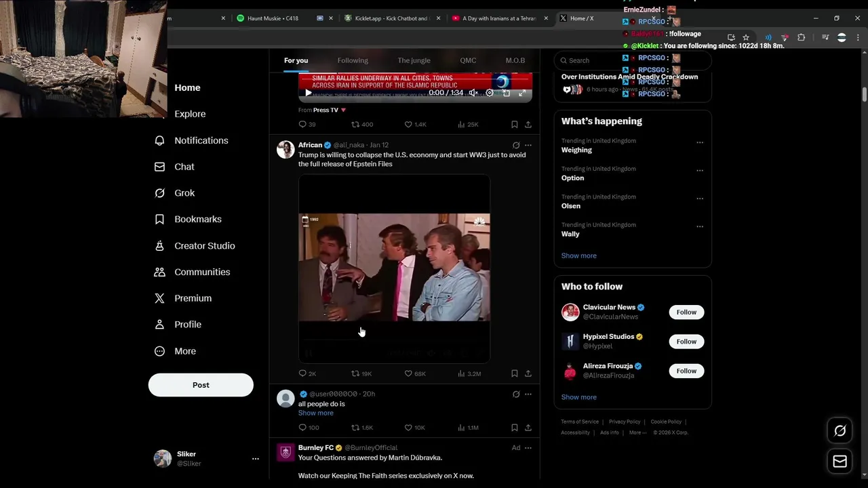Open the floating Grok button at bottom right
This screenshot has height=488, width=868.
[x=840, y=431]
